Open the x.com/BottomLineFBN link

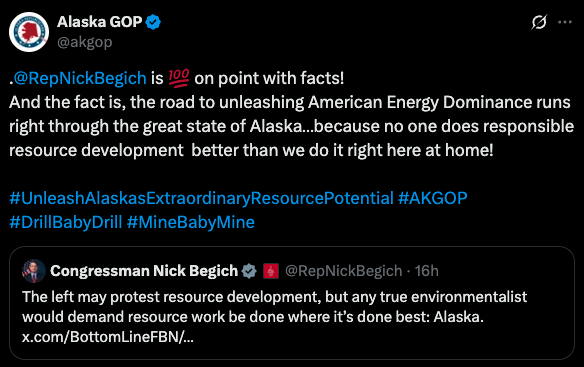click(x=108, y=337)
